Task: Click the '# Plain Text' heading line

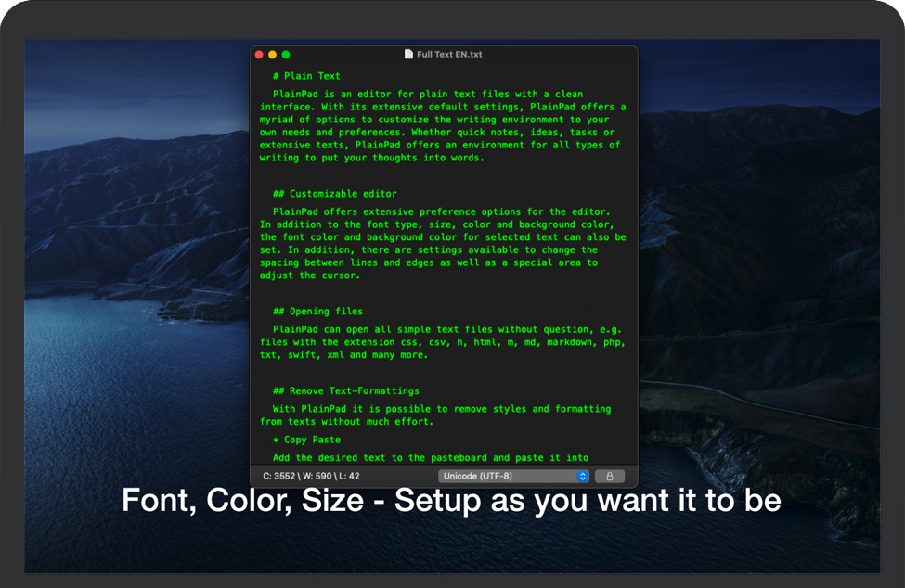Action: point(306,76)
